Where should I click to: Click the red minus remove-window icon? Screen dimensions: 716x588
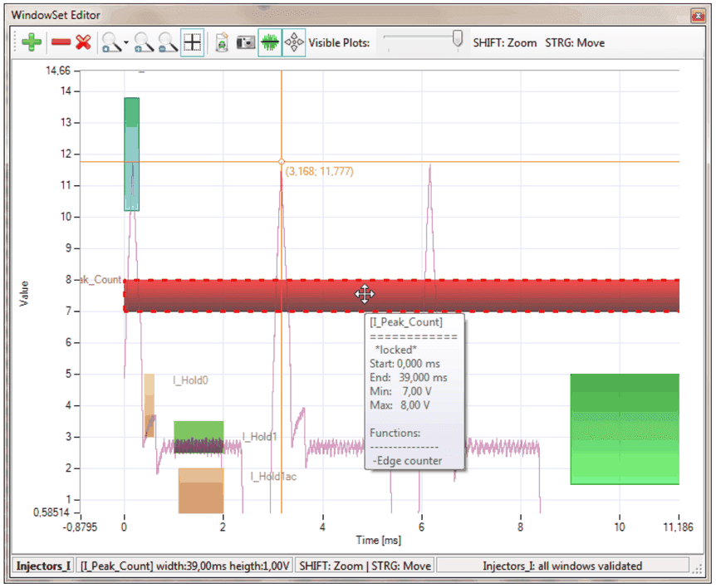click(x=61, y=42)
